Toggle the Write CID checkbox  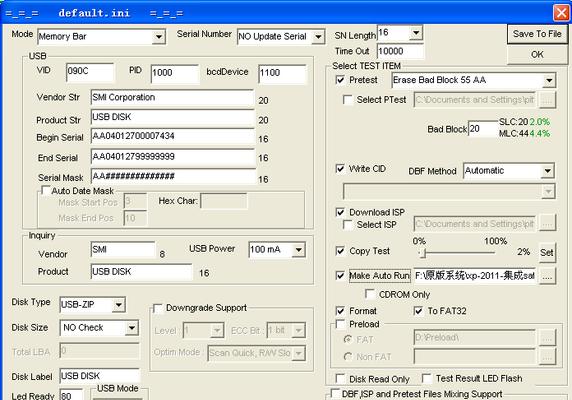340,168
